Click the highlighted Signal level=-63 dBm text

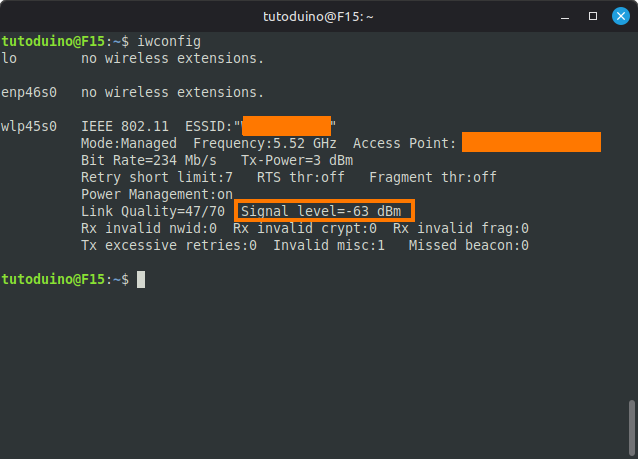pos(324,212)
